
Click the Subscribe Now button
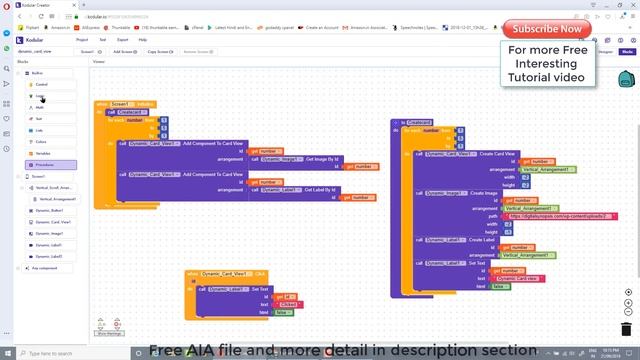pyautogui.click(x=547, y=29)
